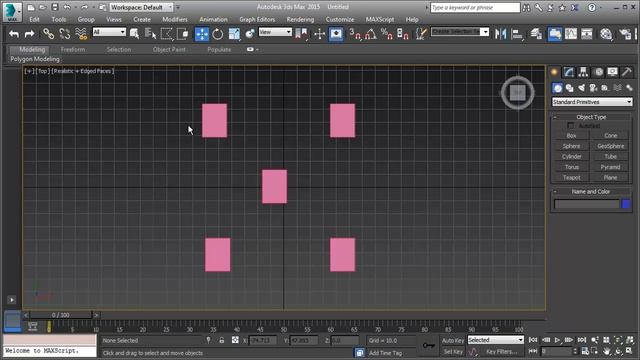Viewport: 640px width, 360px height.
Task: Click the ViewCube in the viewport
Action: (x=518, y=93)
